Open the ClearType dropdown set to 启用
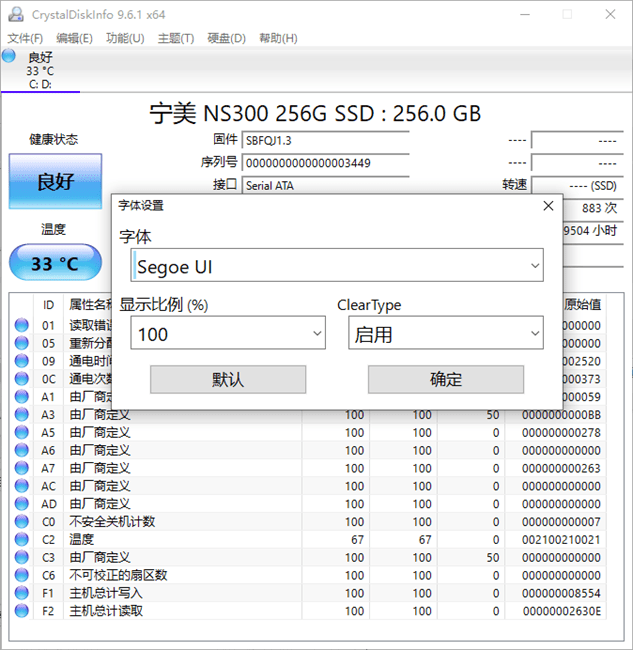 click(445, 334)
